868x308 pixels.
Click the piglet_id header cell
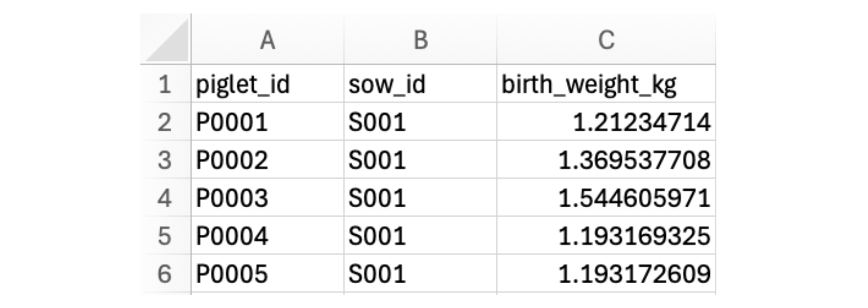(267, 85)
